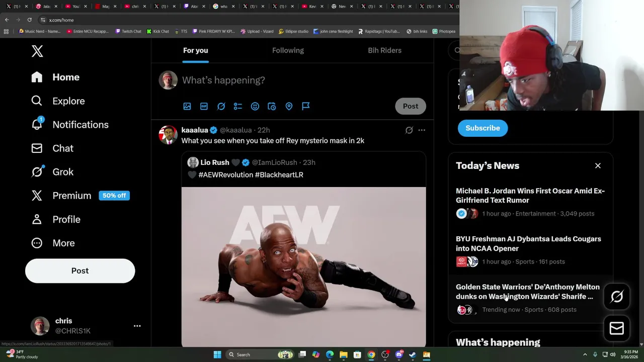Open the Music Nerd bookmark
This screenshot has height=362, width=644.
point(40,31)
